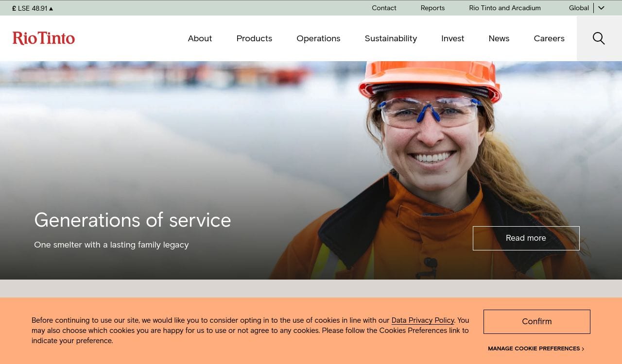Click the LSE share price ticker
The image size is (622, 364).
point(33,8)
